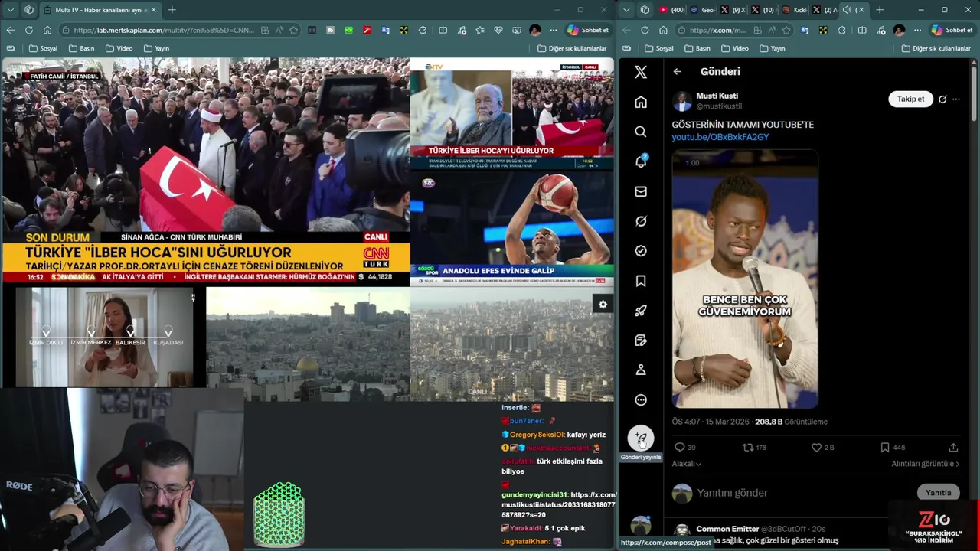Open Video bookmarks folder in X window

734,48
